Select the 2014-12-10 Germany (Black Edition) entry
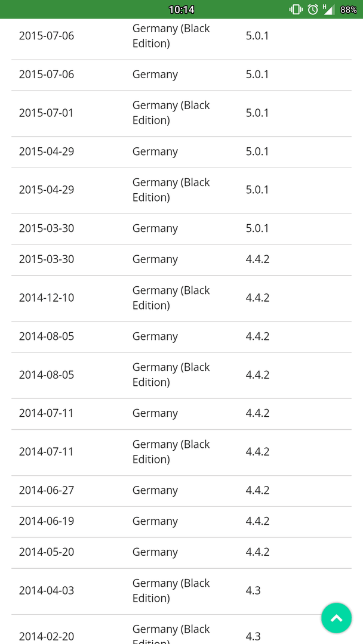The width and height of the screenshot is (363, 644). pos(181,298)
